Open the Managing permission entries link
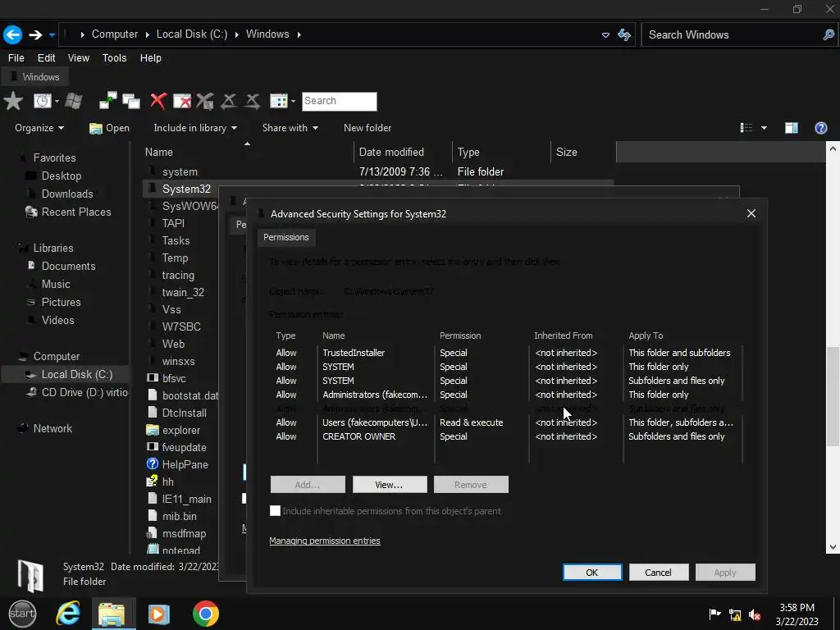Viewport: 840px width, 630px height. (325, 541)
